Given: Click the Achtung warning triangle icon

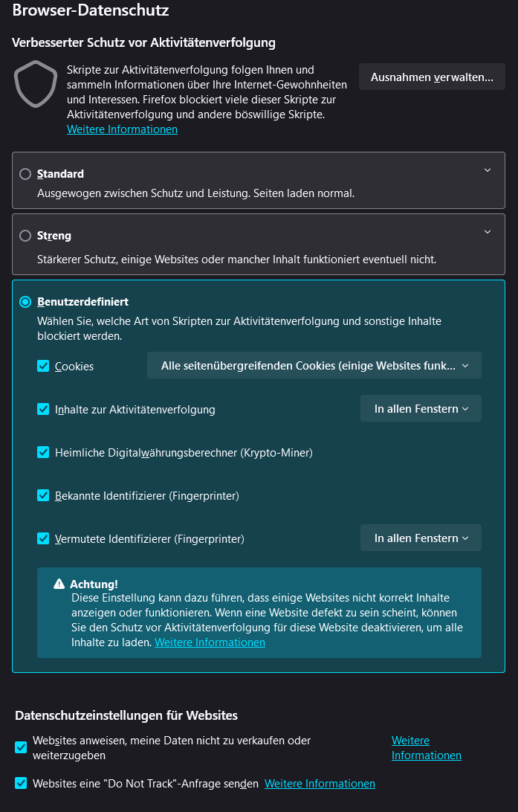Looking at the screenshot, I should click(x=59, y=584).
